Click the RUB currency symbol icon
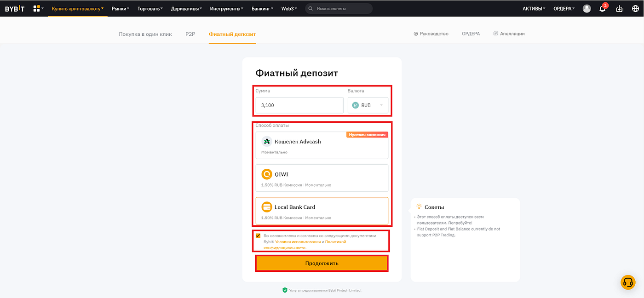 (356, 105)
